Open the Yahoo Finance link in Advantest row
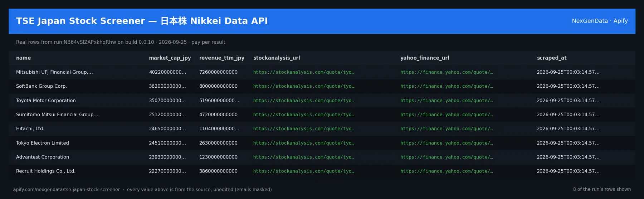 (447, 157)
